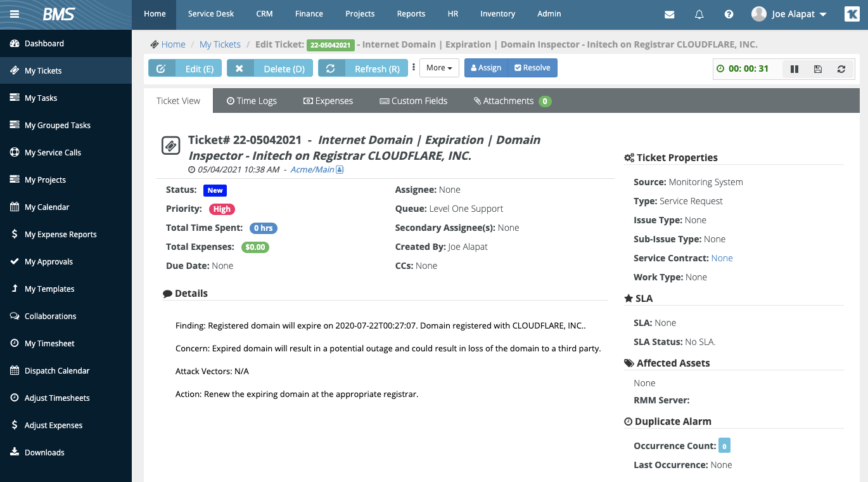This screenshot has height=482, width=868.
Task: Open My Grouped Tasks in sidebar
Action: [x=66, y=126]
